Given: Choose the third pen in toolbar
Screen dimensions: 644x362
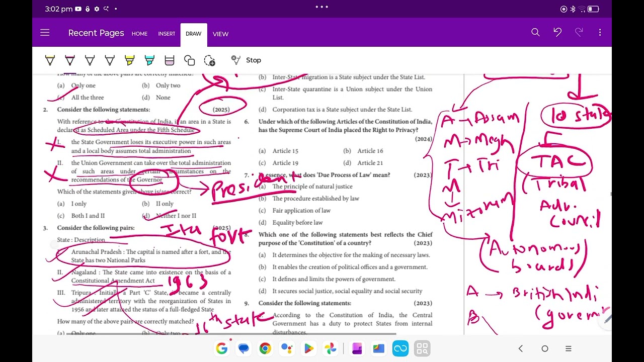Looking at the screenshot, I should (90, 60).
